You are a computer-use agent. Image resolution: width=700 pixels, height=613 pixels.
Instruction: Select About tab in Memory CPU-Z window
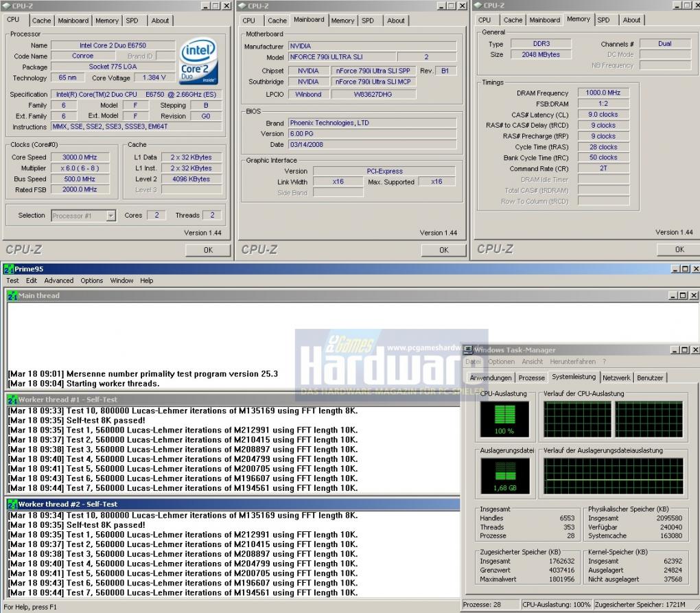click(x=631, y=20)
